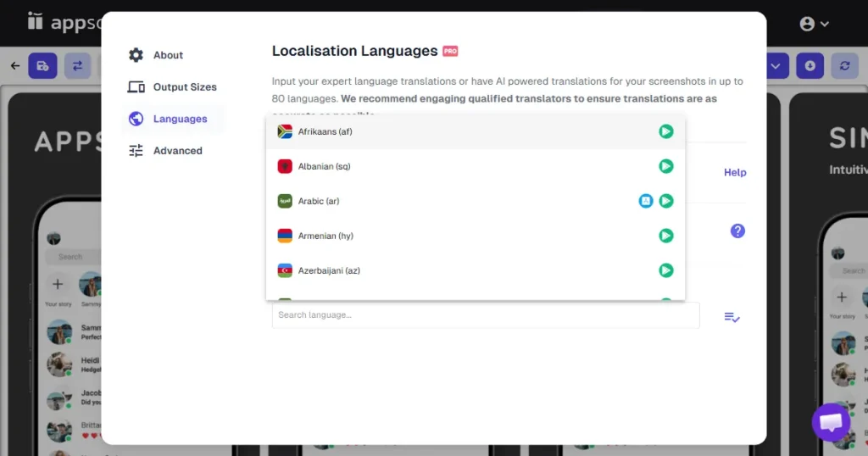Open the user account menu
This screenshot has height=456, width=868.
(814, 24)
